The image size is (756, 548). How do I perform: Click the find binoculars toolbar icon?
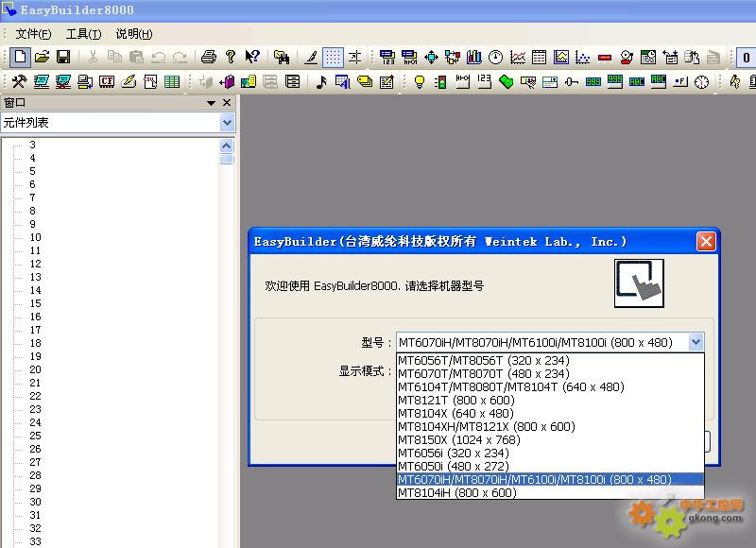pos(282,58)
